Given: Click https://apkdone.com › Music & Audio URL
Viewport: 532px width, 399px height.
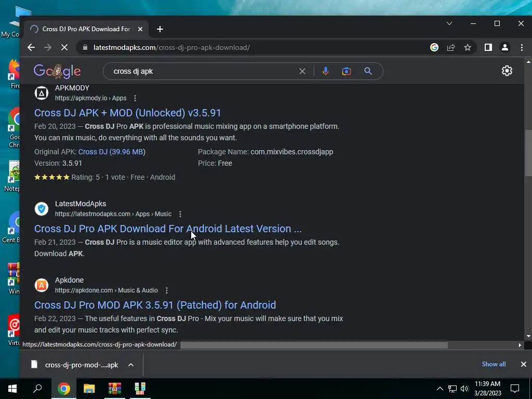Looking at the screenshot, I should (106, 290).
